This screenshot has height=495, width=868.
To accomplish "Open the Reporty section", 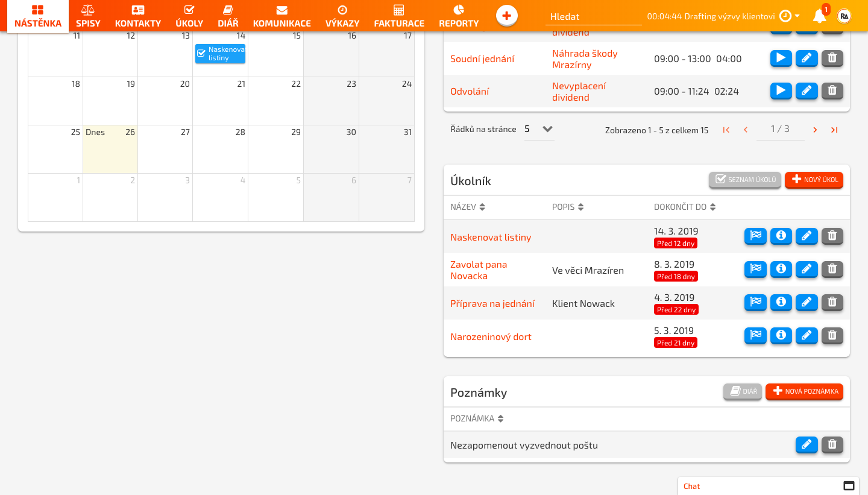I will pyautogui.click(x=459, y=16).
